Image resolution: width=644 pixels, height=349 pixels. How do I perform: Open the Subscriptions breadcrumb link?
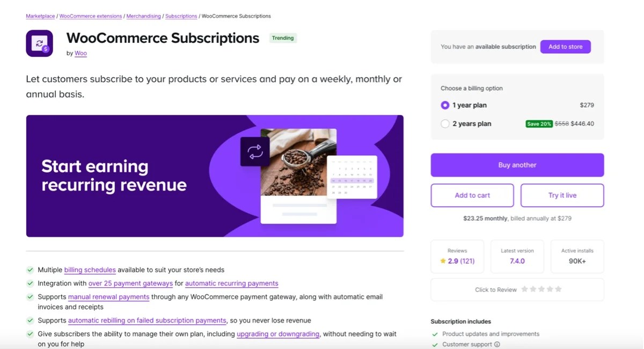pos(181,16)
